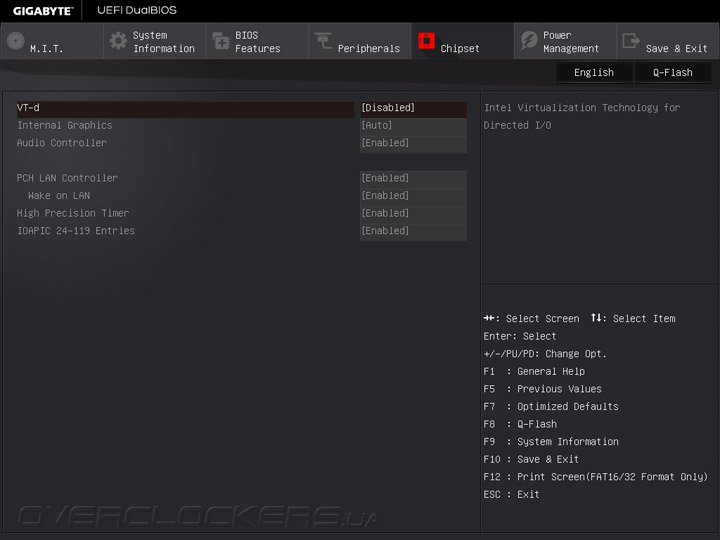The image size is (720, 540).
Task: Click the BIOS Features chip icon
Action: pyautogui.click(x=221, y=41)
